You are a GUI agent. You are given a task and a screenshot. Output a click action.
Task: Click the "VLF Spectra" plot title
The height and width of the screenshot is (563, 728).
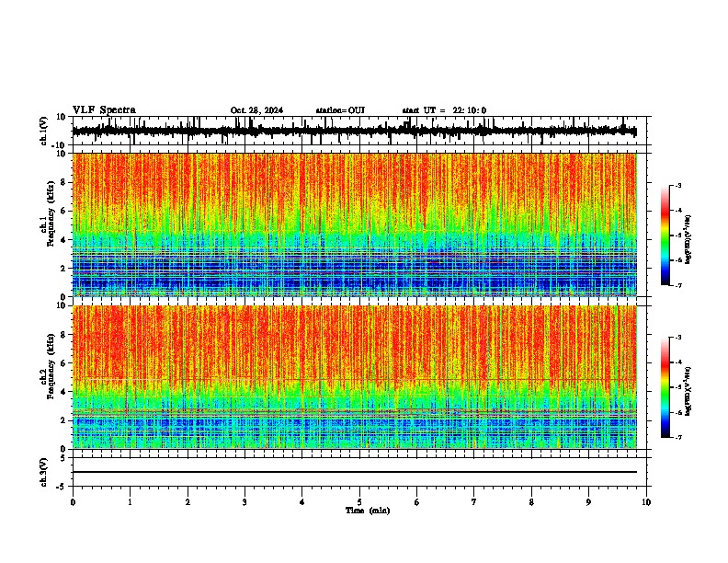[104, 110]
